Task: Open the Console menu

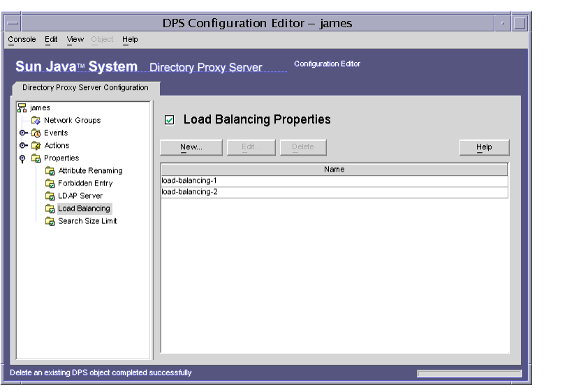Action: click(22, 40)
